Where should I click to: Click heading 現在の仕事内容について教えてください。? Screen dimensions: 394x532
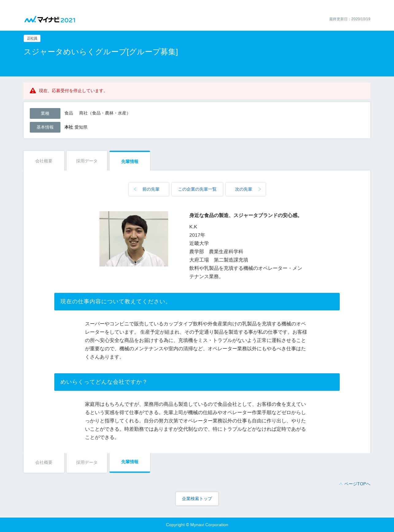(x=197, y=301)
